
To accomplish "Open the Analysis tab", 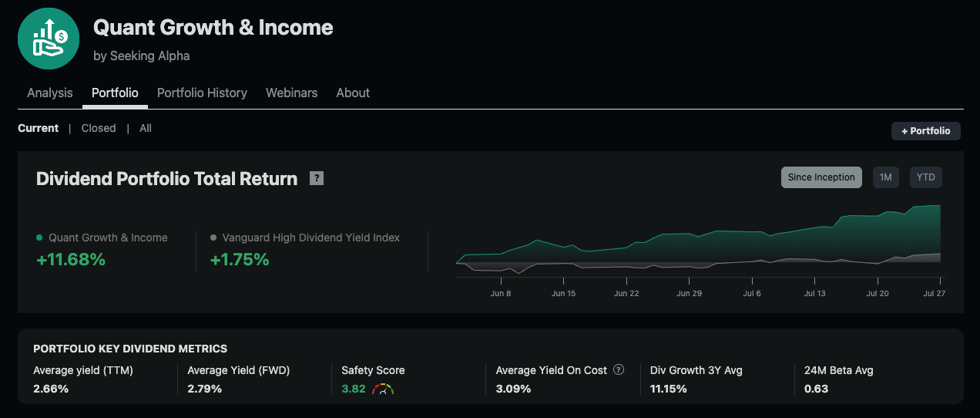I will pos(50,93).
